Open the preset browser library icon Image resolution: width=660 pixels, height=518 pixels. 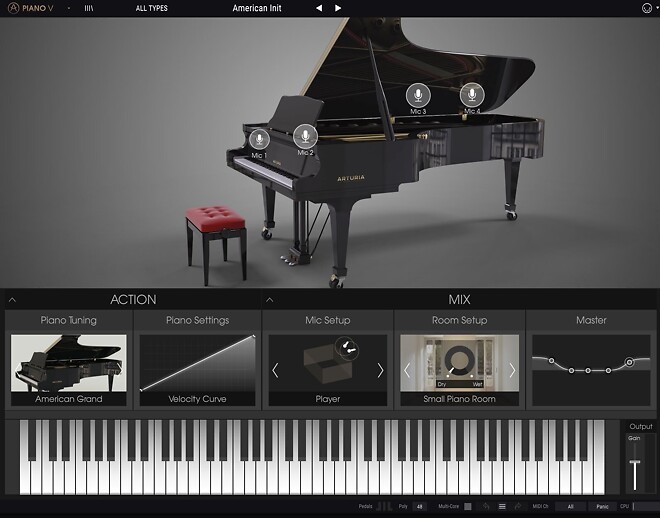[88, 8]
